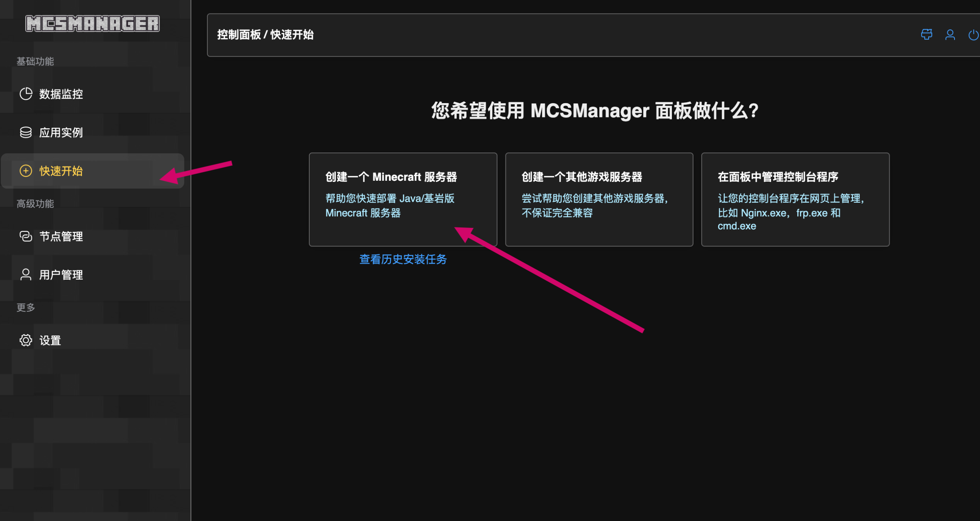Click 高级功能 section label
Viewport: 980px width, 521px height.
tap(35, 204)
